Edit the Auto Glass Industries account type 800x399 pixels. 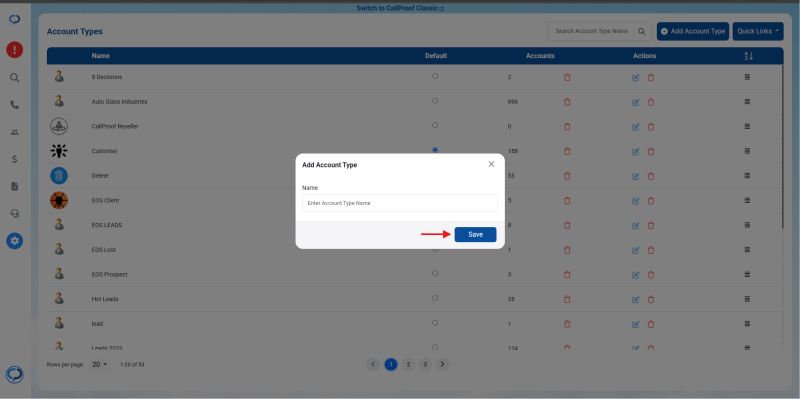click(x=636, y=102)
